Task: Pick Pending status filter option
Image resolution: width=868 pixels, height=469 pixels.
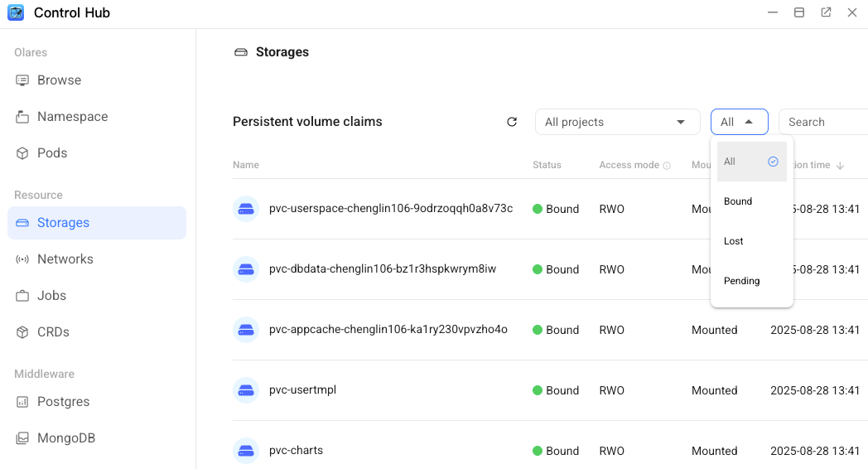Action: pyautogui.click(x=741, y=281)
